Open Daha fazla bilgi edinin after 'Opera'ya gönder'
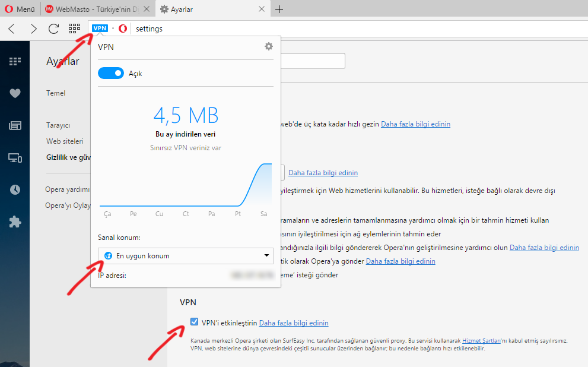 (x=401, y=261)
